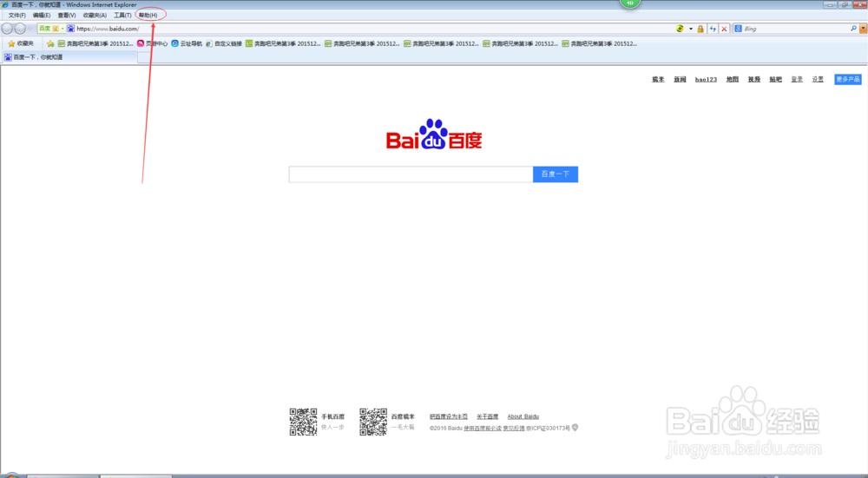Click the Forward navigation arrow button

coord(20,29)
